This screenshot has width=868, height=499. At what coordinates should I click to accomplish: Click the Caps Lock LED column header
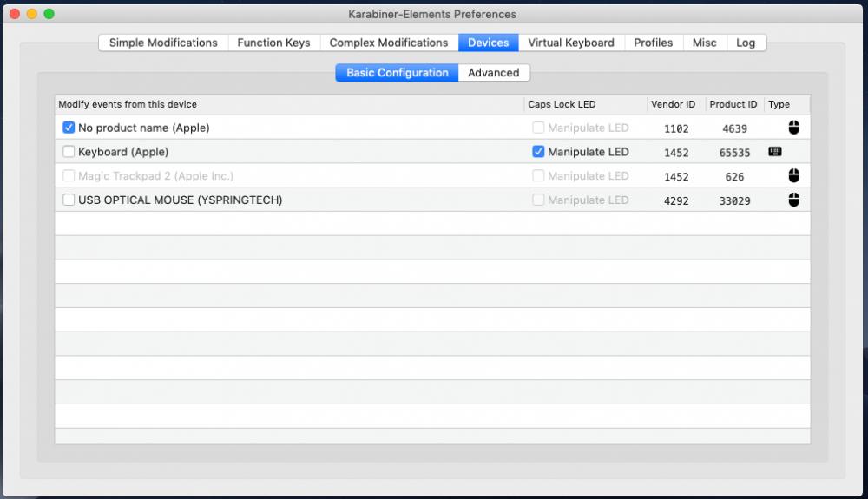point(562,104)
